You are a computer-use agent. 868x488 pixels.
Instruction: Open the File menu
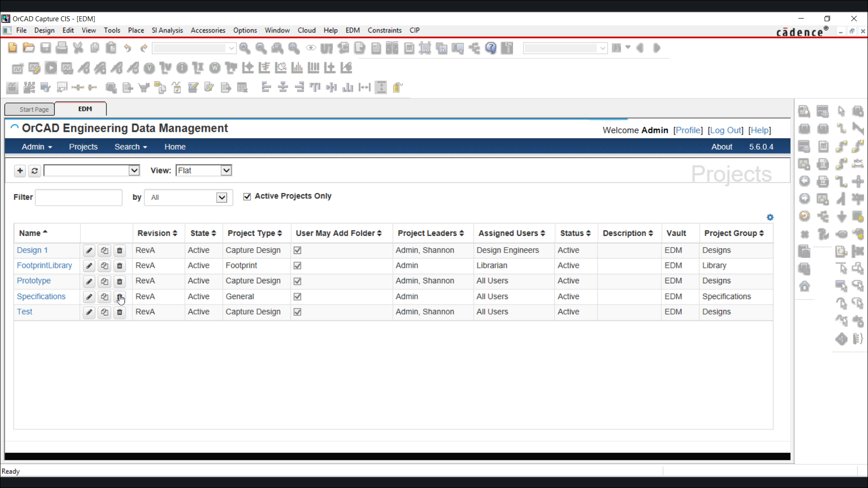point(21,30)
